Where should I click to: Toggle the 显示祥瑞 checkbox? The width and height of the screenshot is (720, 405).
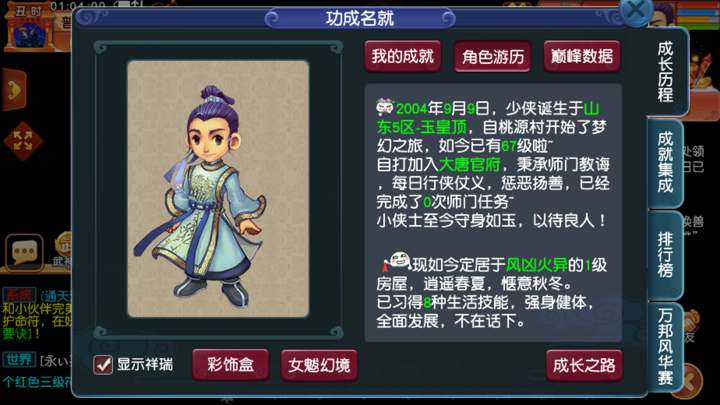point(103,365)
